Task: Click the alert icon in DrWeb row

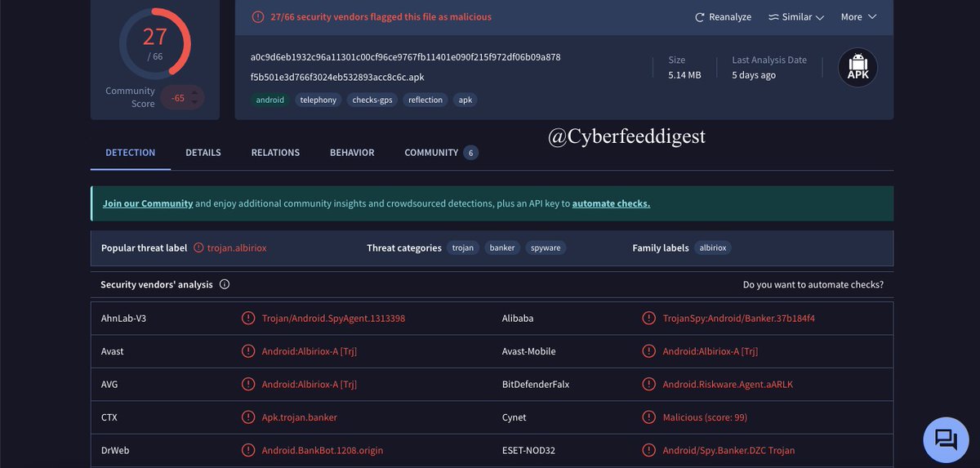Action: pyautogui.click(x=248, y=450)
